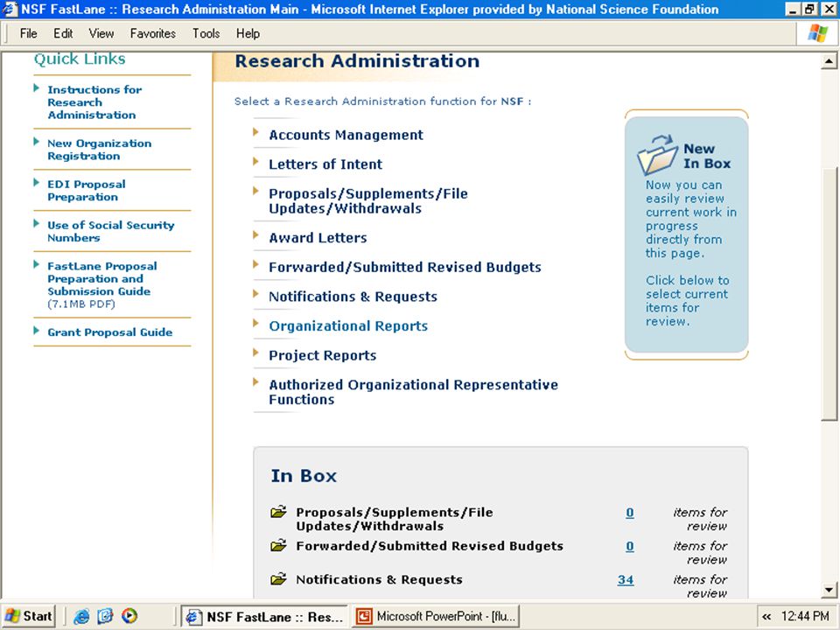
Task: Open New Organization Registration quick link
Action: click(x=99, y=150)
